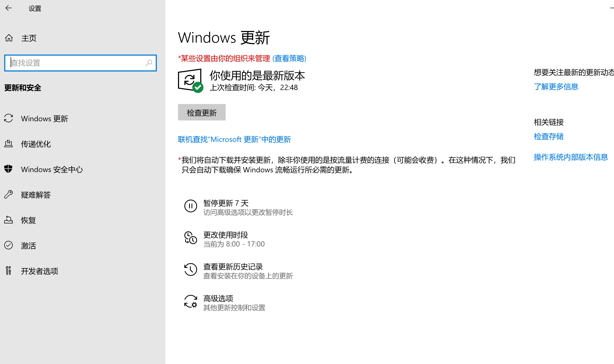Open 操作系统内部版本信息 link
This screenshot has height=364, width=614.
click(571, 157)
